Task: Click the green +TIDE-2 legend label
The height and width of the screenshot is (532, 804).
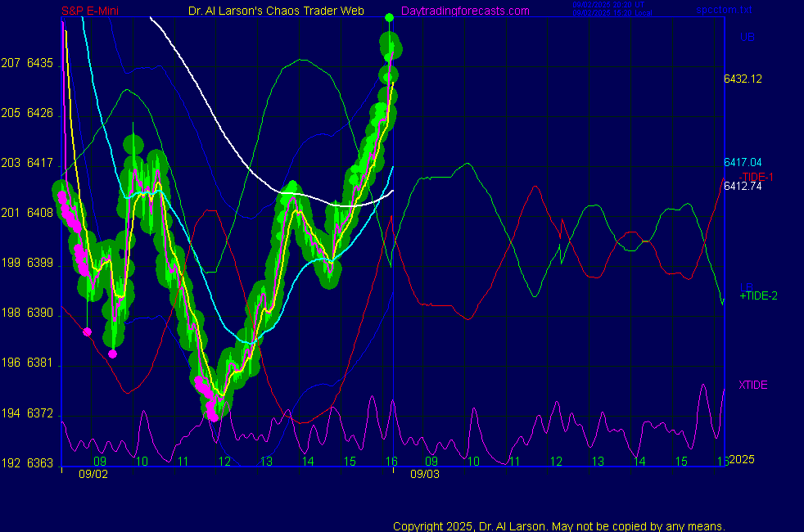Action: (757, 295)
